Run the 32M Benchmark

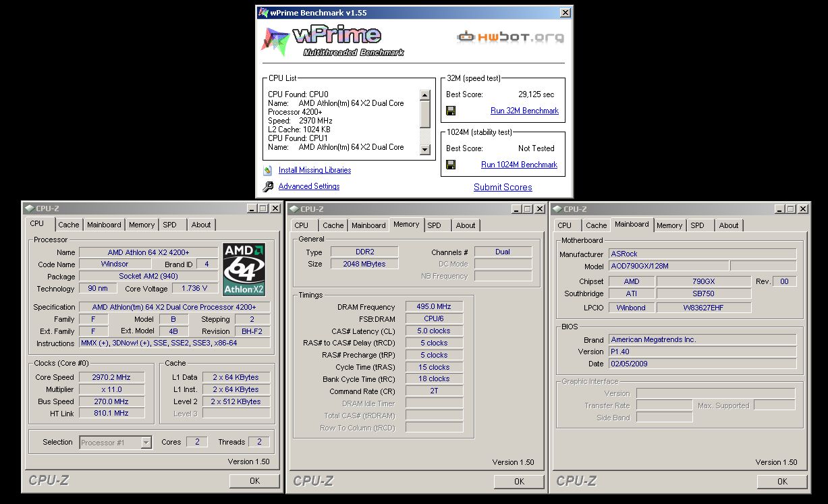[x=524, y=111]
